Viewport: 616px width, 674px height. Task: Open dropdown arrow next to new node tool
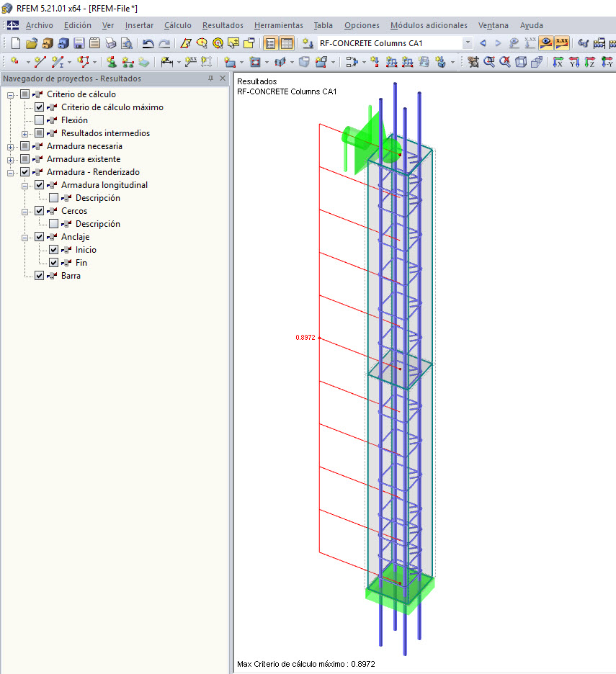[x=28, y=63]
